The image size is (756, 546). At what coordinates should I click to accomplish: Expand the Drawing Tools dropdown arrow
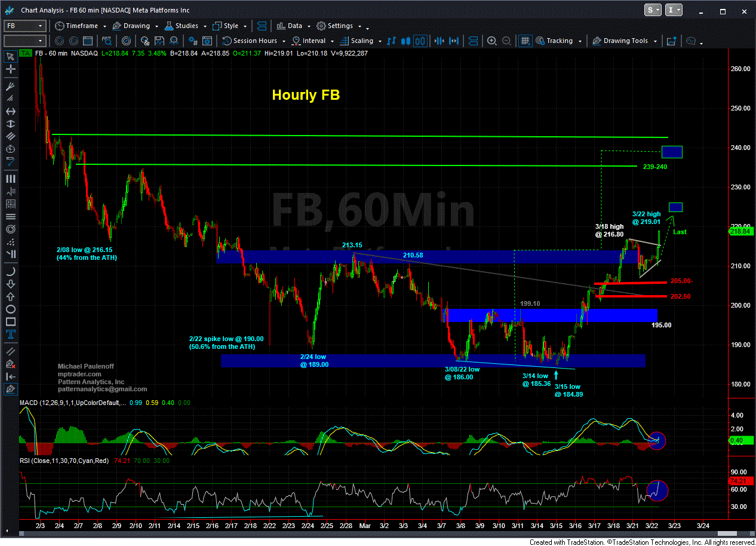point(655,41)
